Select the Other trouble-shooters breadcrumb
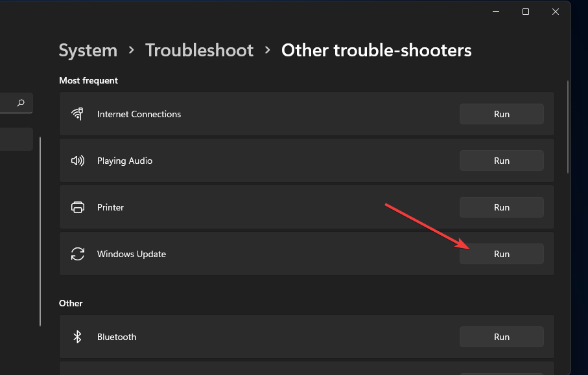 [x=376, y=50]
